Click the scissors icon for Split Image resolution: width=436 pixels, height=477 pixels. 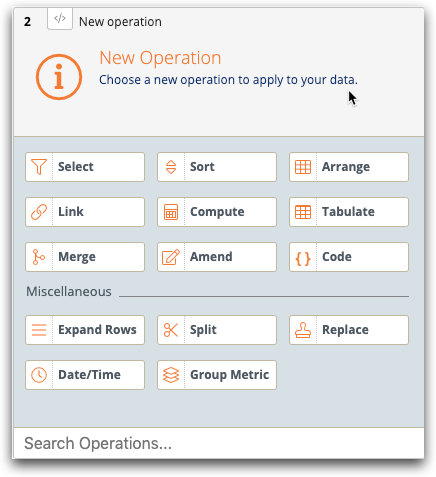pyautogui.click(x=171, y=330)
